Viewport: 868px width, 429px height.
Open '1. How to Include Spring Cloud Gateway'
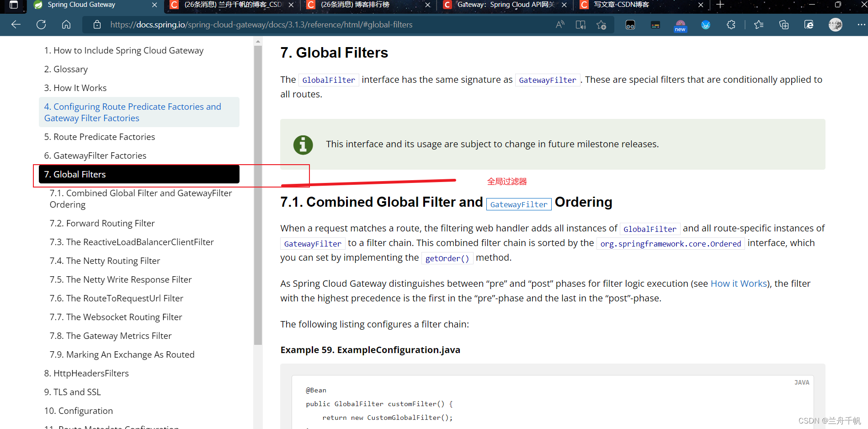(124, 50)
